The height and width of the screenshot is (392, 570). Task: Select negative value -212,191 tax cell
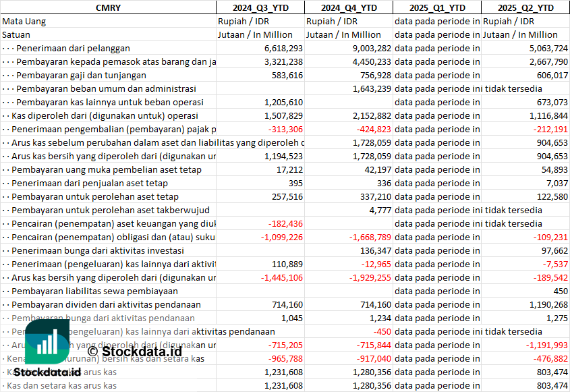pyautogui.click(x=525, y=129)
